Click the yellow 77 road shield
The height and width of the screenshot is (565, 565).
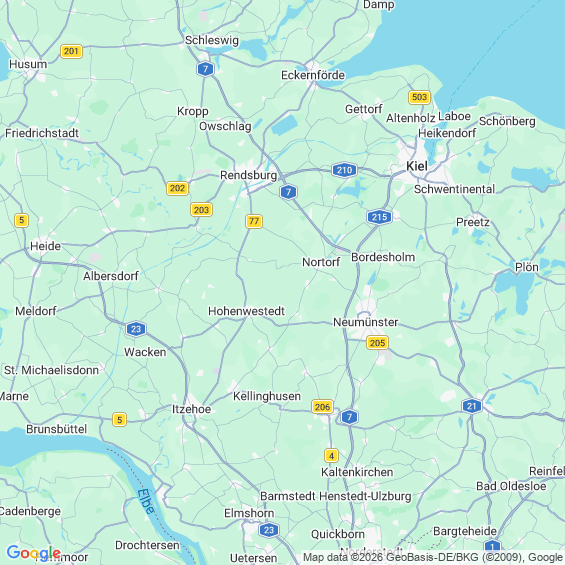pos(254,221)
